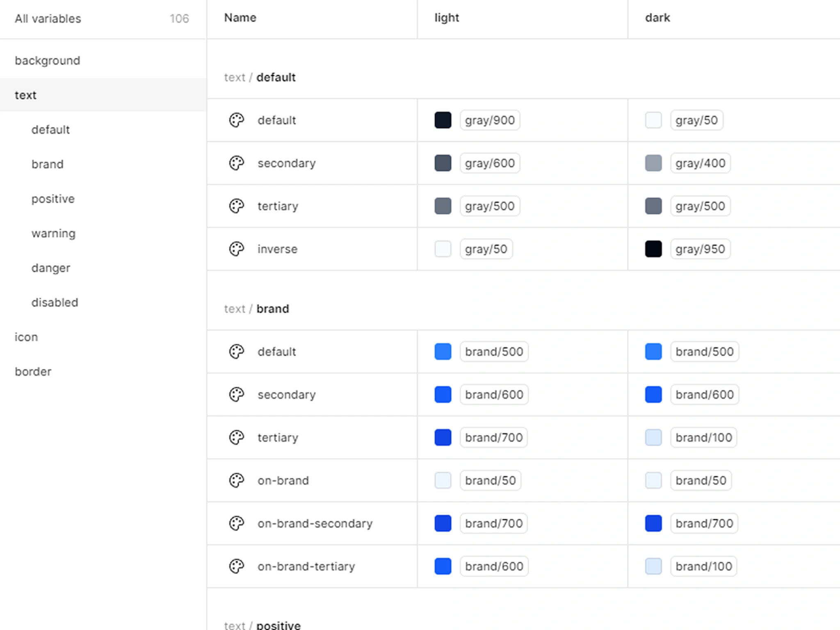Click the palette icon beside on-brand-secondary

237,523
